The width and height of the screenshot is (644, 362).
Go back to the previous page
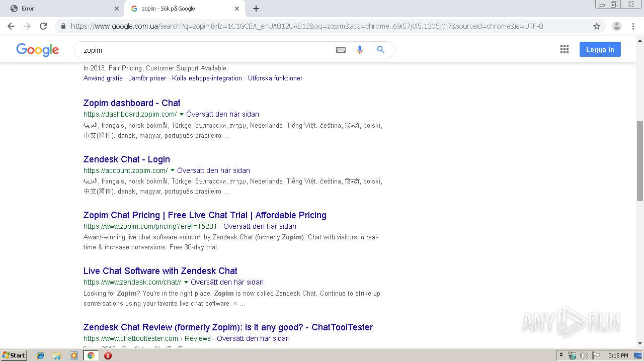11,26
